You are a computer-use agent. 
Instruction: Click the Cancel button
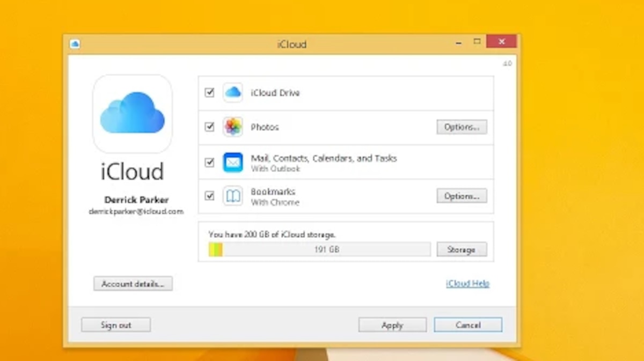pos(468,325)
